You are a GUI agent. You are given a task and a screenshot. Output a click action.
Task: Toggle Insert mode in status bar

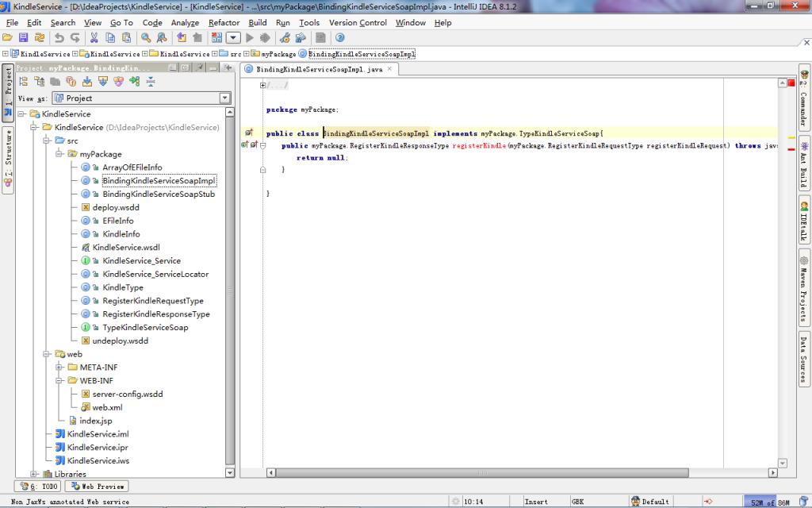[535, 502]
